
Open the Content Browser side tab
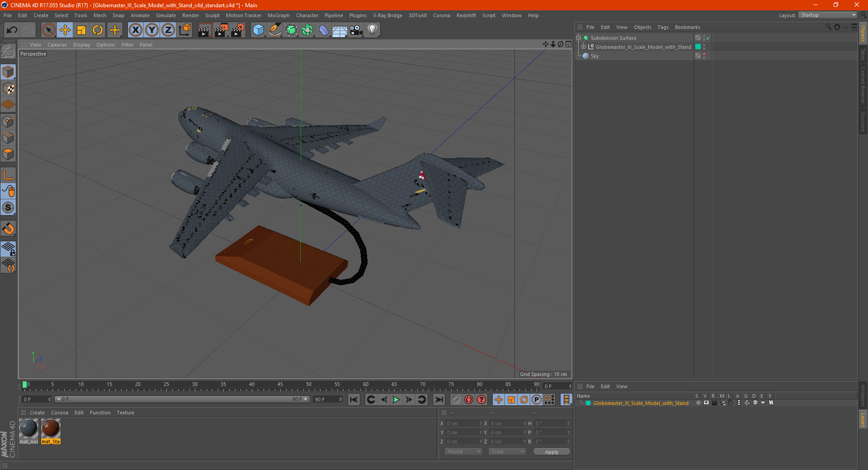point(863,85)
